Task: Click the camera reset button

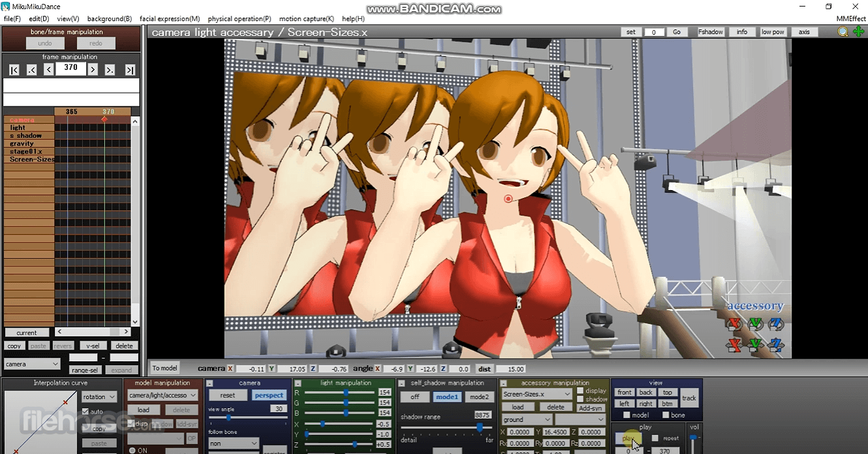Action: tap(228, 395)
